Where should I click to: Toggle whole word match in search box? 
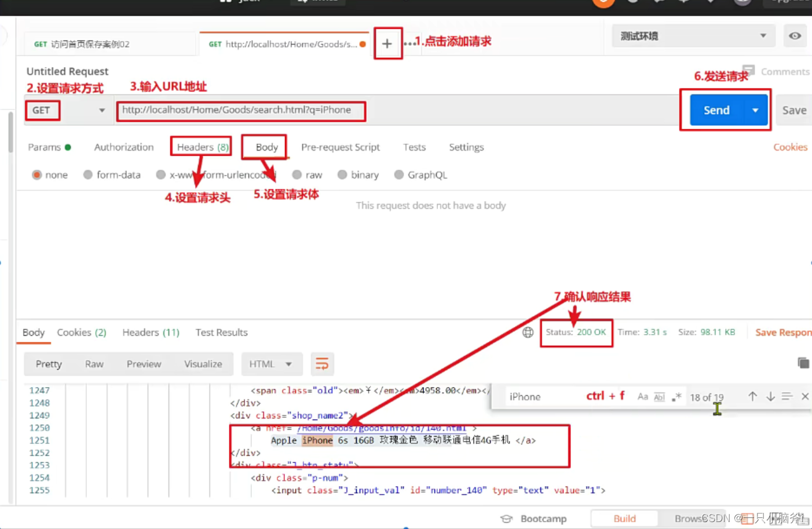click(659, 397)
